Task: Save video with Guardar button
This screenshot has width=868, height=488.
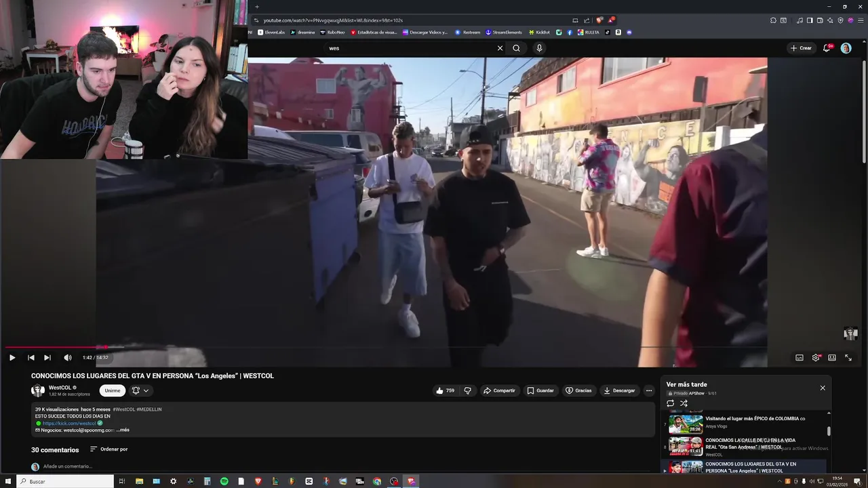Action: [540, 390]
